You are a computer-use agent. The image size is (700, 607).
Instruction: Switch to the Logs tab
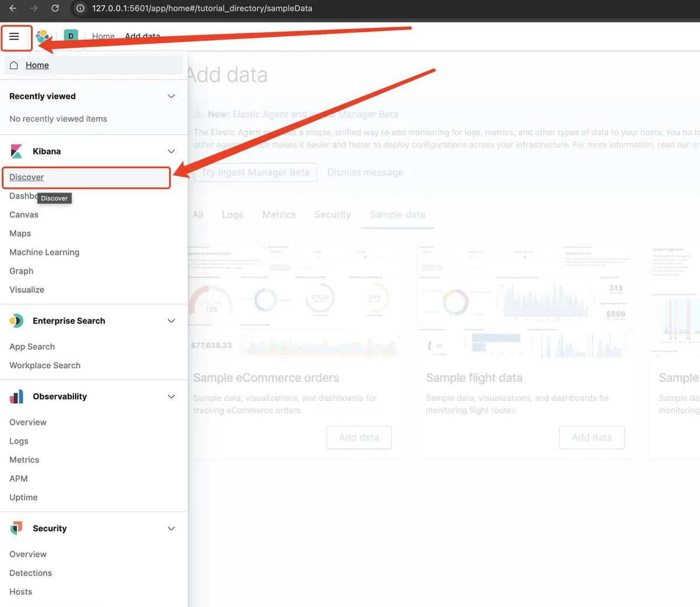coord(233,215)
